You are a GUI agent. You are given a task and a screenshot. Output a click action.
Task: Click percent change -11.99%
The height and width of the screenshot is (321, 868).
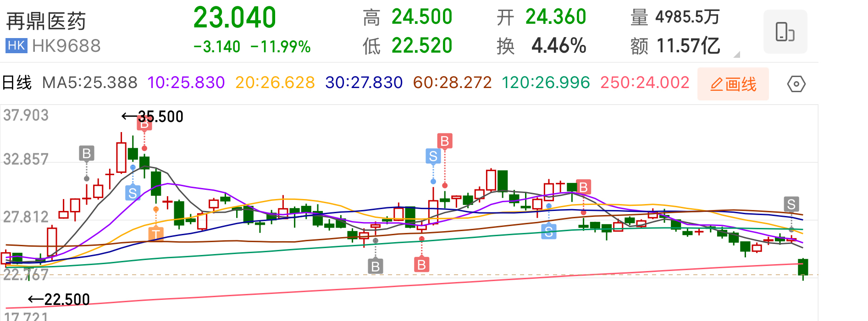tap(281, 47)
